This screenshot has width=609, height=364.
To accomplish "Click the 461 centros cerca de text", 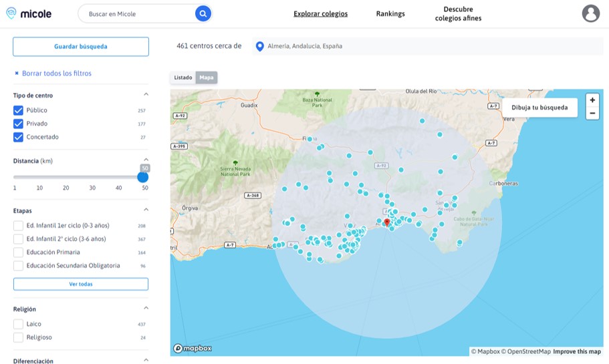I will [209, 46].
